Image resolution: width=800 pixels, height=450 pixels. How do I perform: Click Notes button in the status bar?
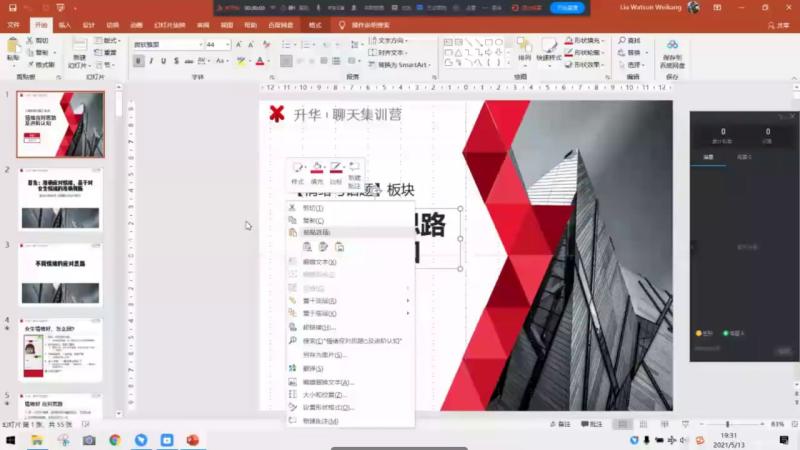[560, 424]
